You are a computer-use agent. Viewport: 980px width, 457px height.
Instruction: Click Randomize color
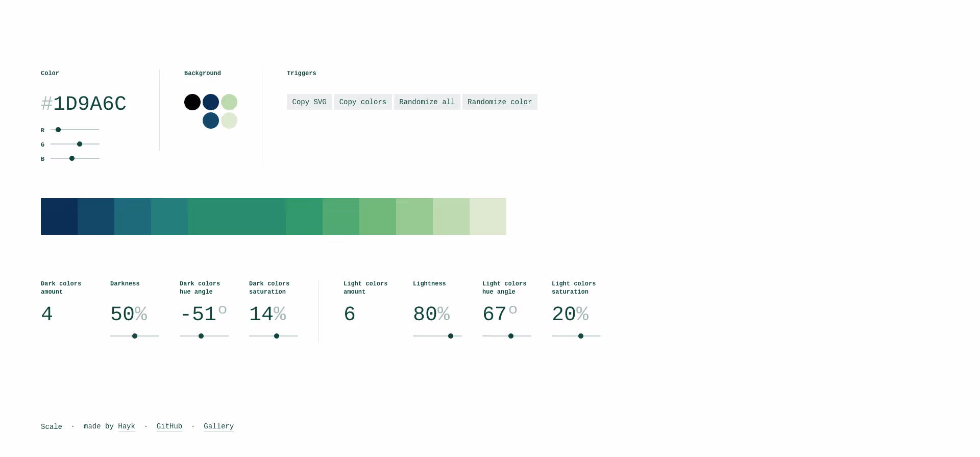pyautogui.click(x=500, y=102)
